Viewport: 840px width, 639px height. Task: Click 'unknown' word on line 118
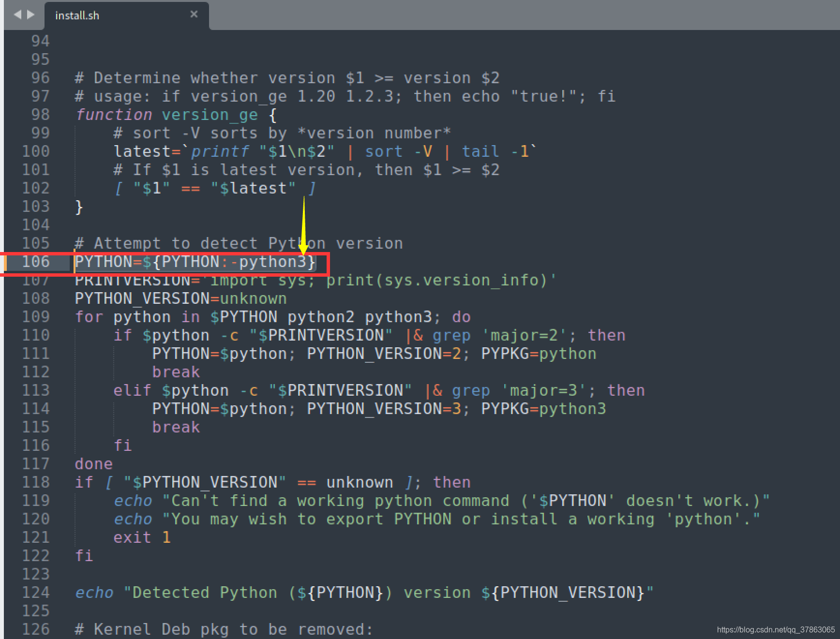click(x=360, y=483)
